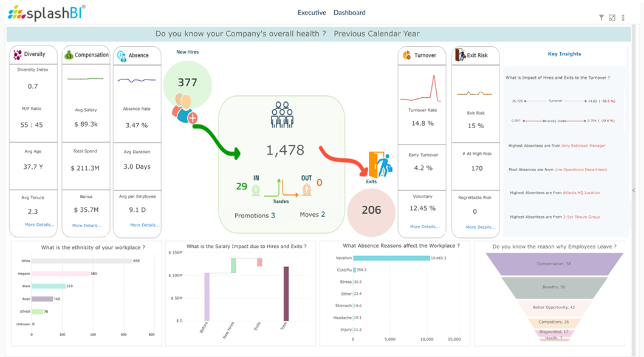Switch to the Executive tab

tap(310, 12)
